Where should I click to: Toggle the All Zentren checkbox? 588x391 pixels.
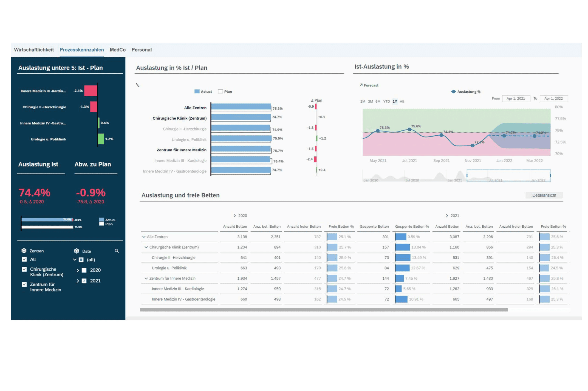click(24, 259)
